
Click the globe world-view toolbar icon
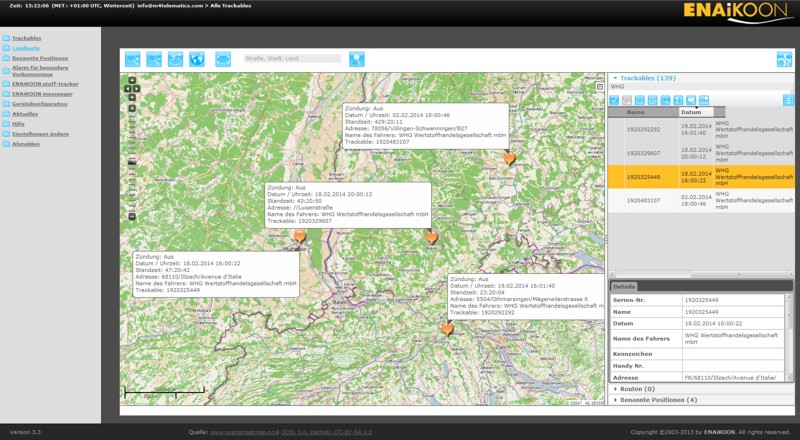pos(197,59)
